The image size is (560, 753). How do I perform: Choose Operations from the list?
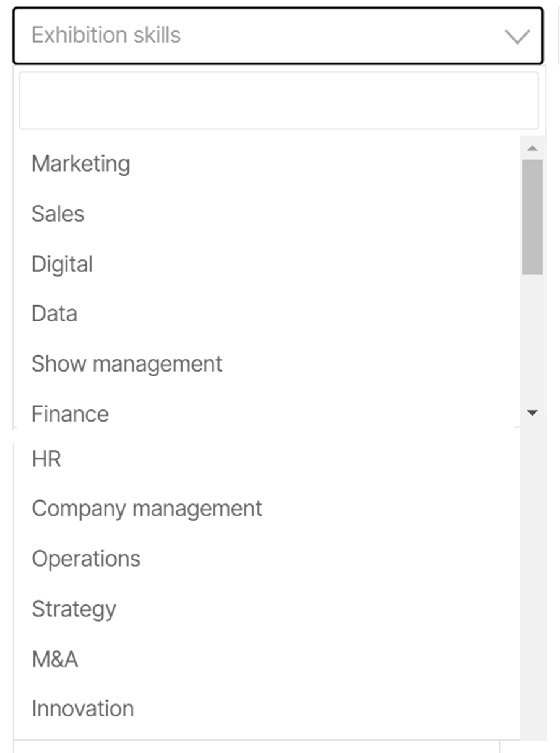click(x=86, y=559)
